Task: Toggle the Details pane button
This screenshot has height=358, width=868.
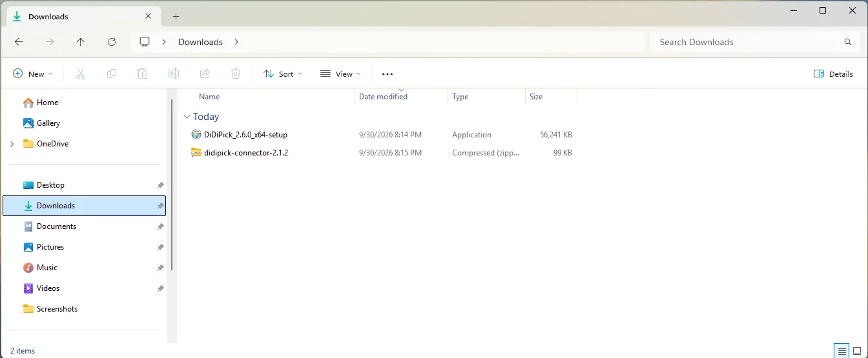Action: (834, 74)
